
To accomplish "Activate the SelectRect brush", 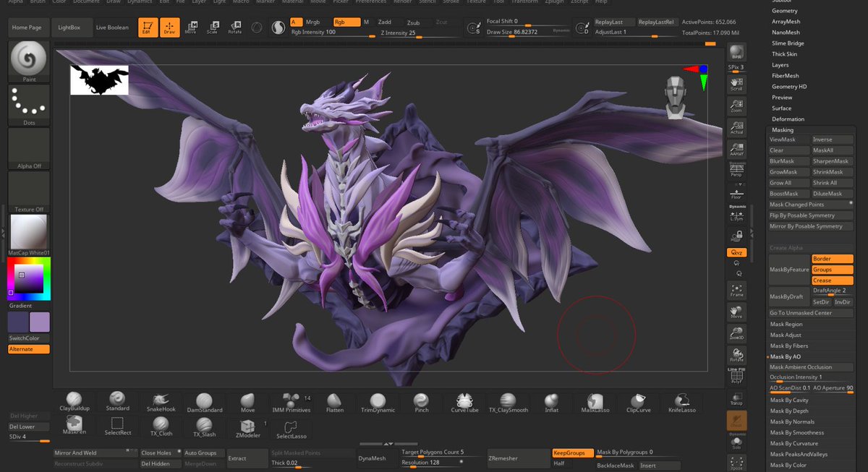I will [117, 426].
